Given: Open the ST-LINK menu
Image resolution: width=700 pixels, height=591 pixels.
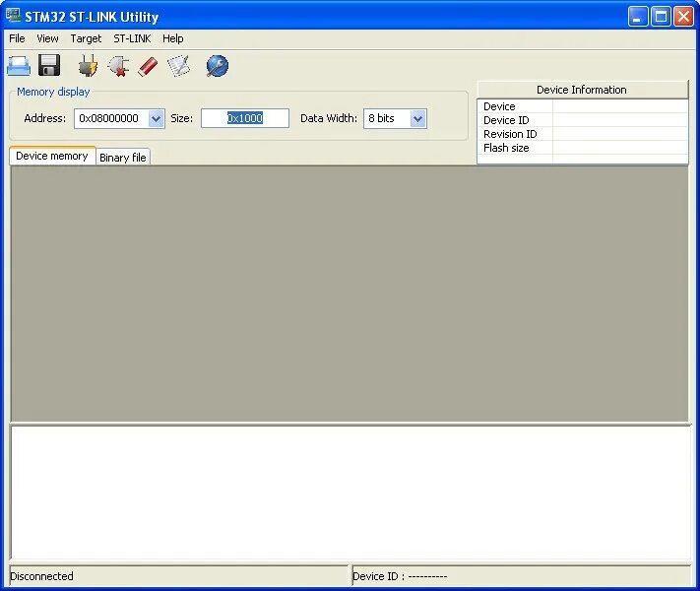Looking at the screenshot, I should click(x=132, y=38).
